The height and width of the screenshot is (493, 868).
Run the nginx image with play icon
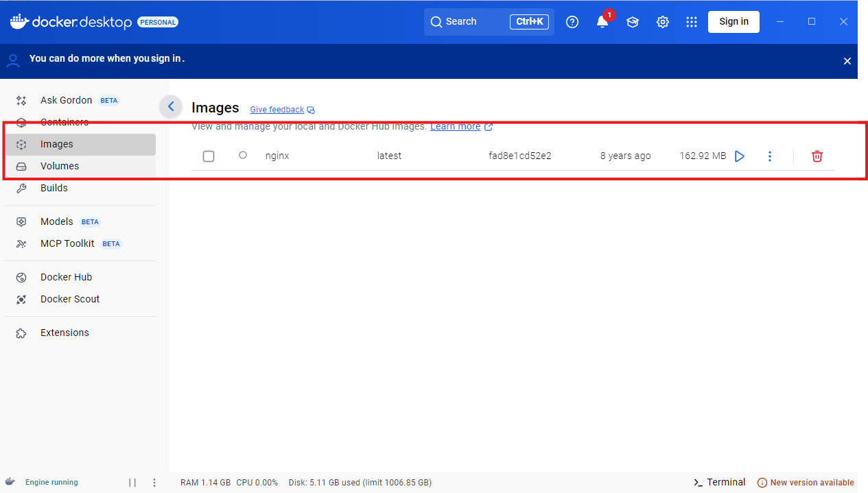740,156
